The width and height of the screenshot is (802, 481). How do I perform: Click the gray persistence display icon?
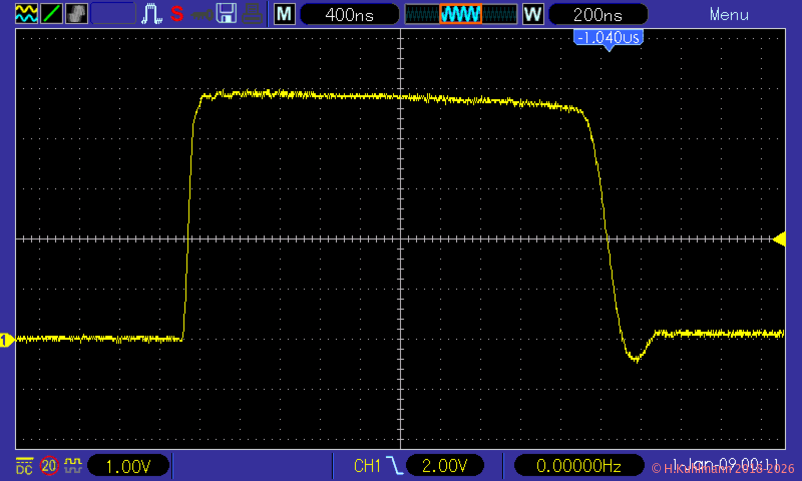click(76, 14)
